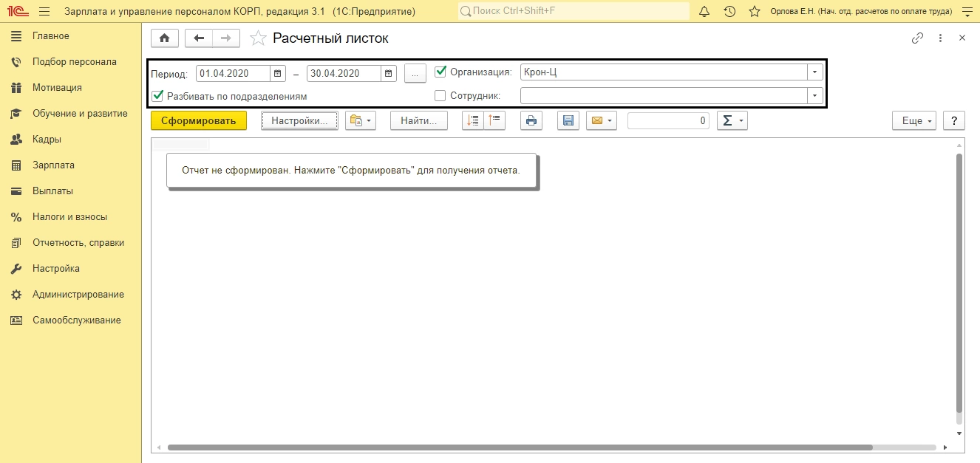The height and width of the screenshot is (463, 980).
Task: Go to Налоги и взносы section
Action: 69,217
